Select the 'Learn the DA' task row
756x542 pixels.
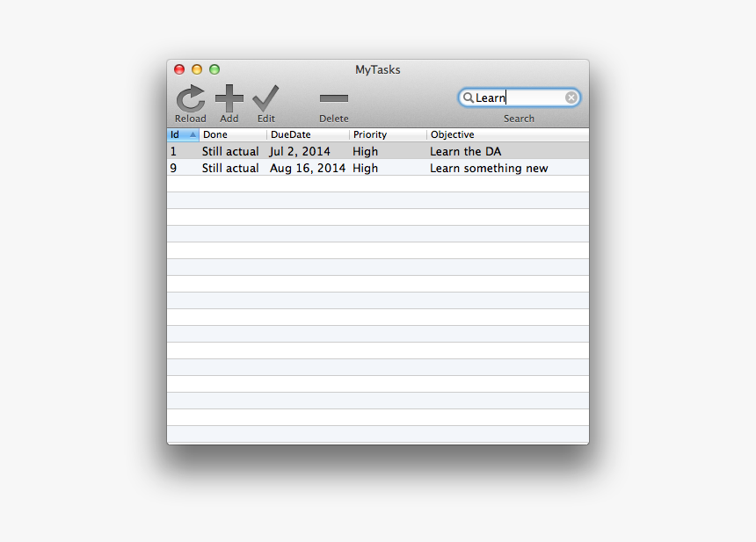click(465, 151)
